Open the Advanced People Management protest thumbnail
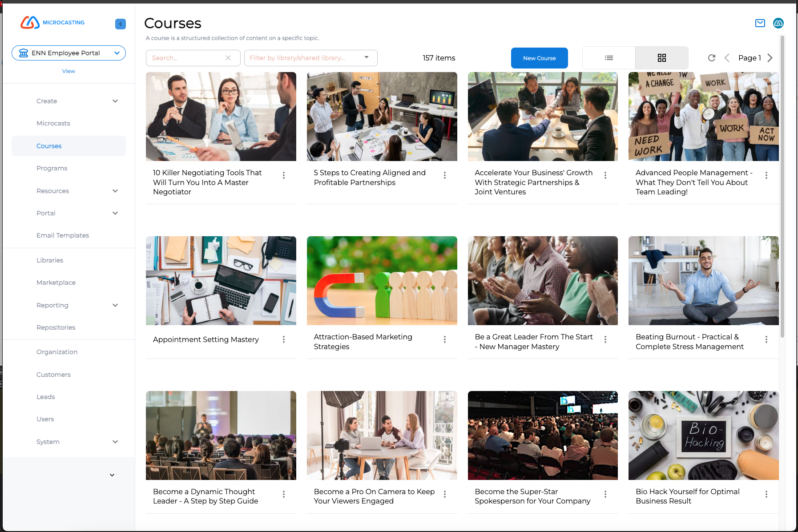Image resolution: width=798 pixels, height=532 pixels. click(704, 117)
